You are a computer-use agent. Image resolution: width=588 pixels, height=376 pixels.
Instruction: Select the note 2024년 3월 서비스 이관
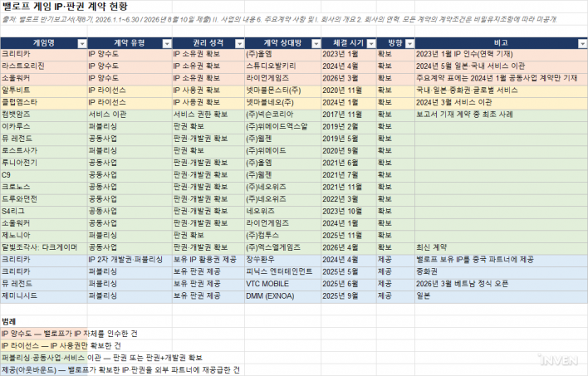click(x=501, y=102)
